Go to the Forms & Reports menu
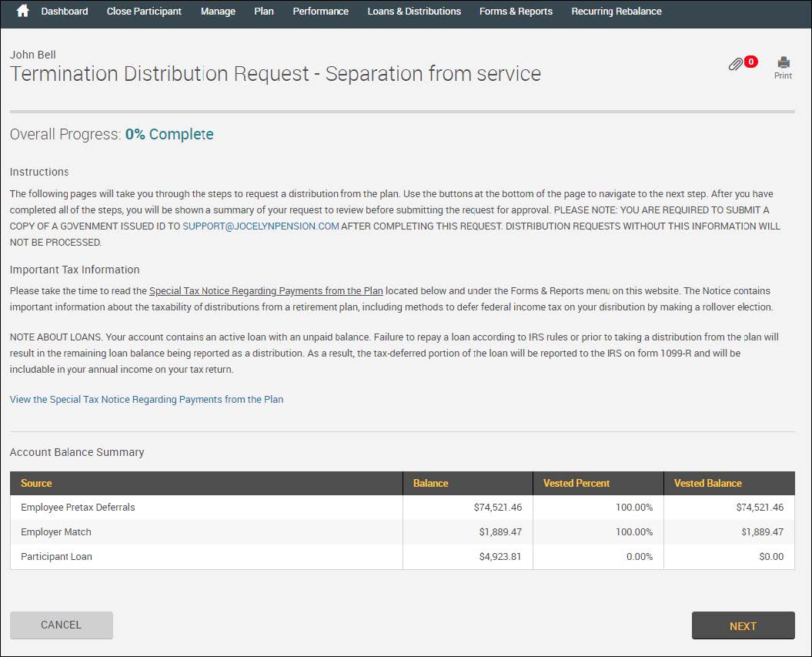The height and width of the screenshot is (657, 812). click(516, 12)
